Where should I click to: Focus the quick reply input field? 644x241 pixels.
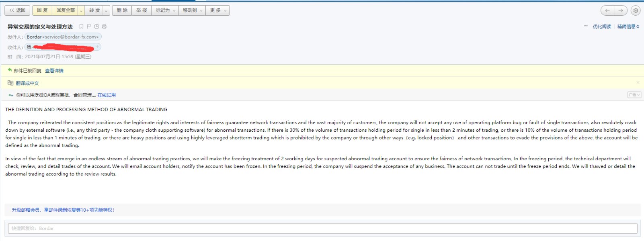pyautogui.click(x=322, y=228)
